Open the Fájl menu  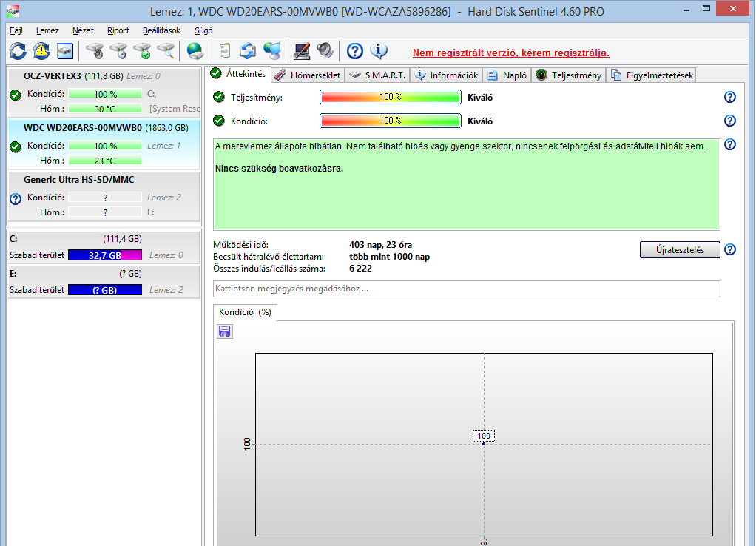click(16, 30)
